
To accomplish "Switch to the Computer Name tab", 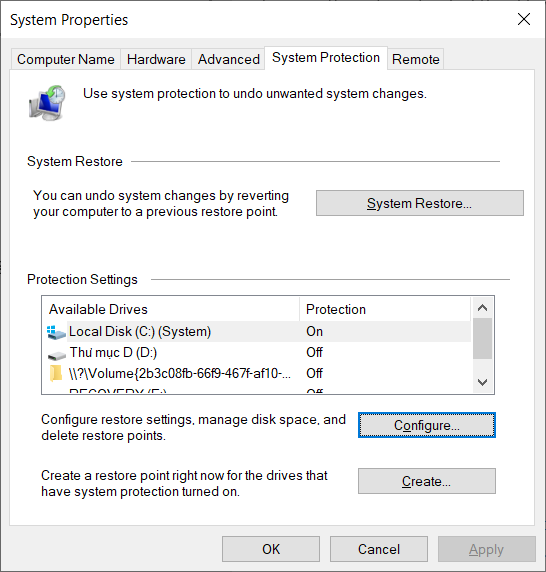I will coord(66,59).
